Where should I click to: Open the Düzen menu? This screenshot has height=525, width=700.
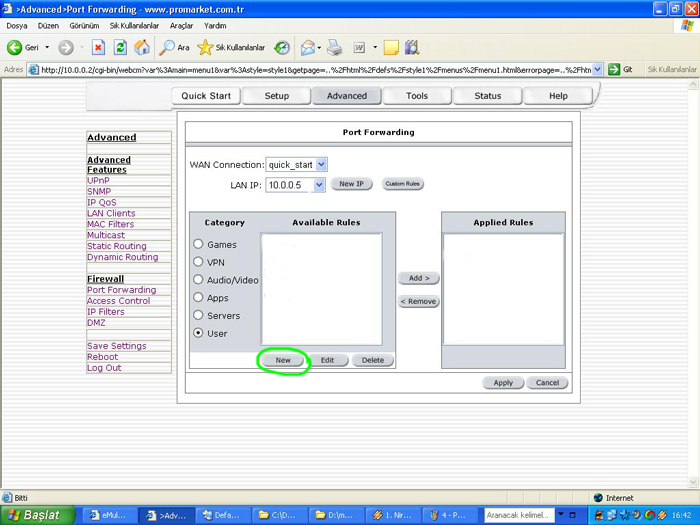point(48,26)
